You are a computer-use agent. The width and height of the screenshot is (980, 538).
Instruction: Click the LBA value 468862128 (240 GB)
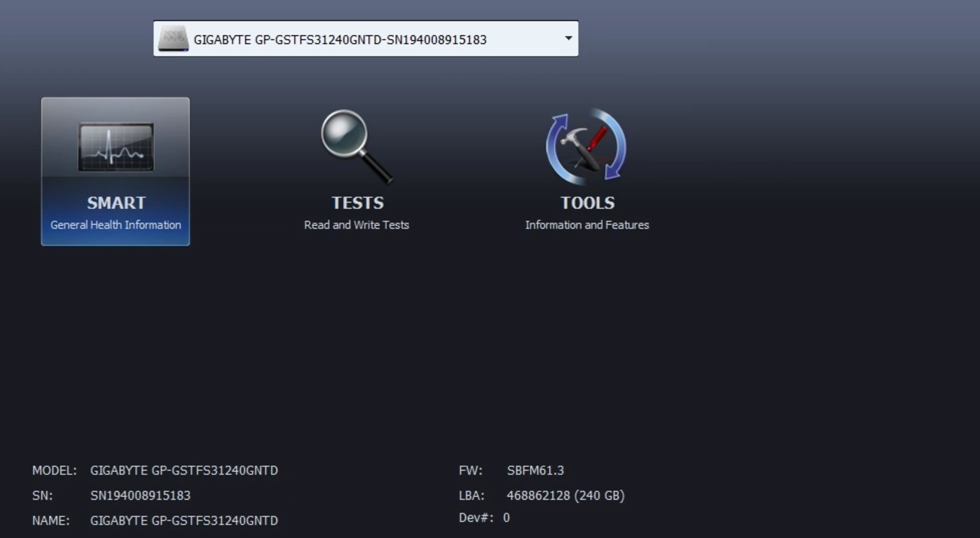click(x=566, y=496)
